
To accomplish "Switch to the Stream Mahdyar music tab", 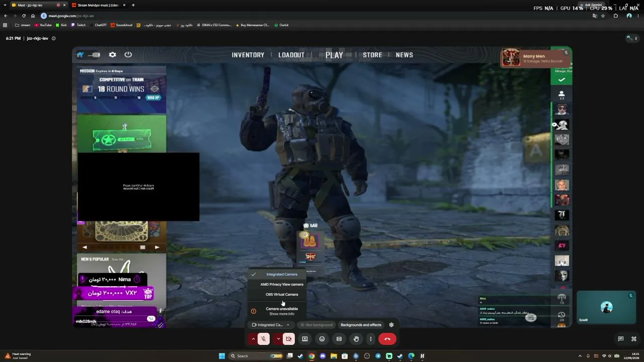I will (98, 5).
